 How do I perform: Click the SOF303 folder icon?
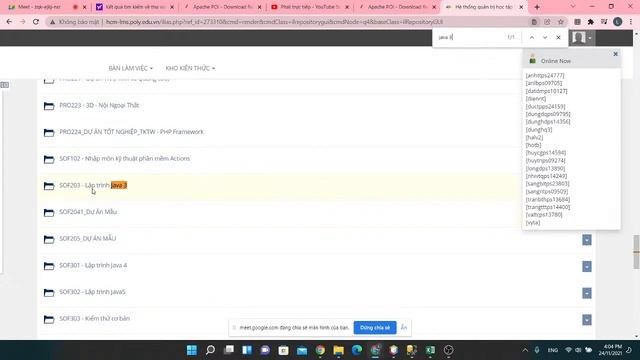(49, 319)
